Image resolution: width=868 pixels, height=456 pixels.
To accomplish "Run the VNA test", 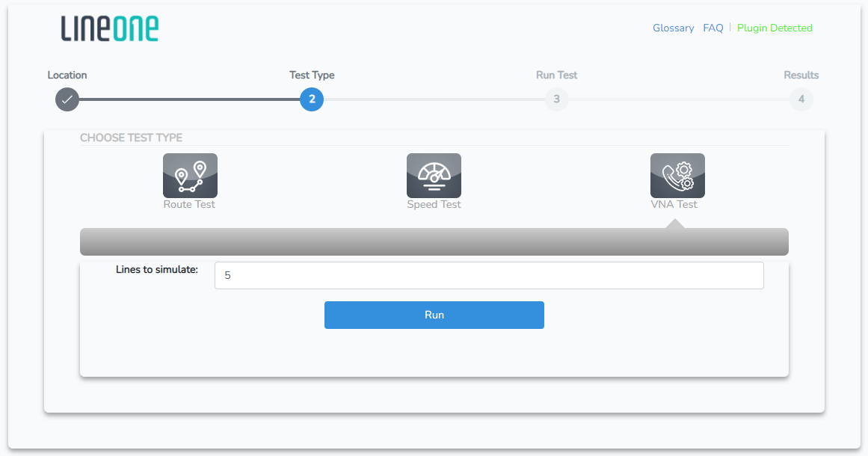I will 434,315.
